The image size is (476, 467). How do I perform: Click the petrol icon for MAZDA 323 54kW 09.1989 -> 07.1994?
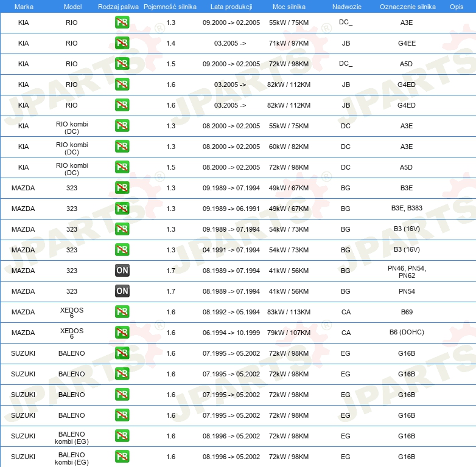pyautogui.click(x=122, y=229)
